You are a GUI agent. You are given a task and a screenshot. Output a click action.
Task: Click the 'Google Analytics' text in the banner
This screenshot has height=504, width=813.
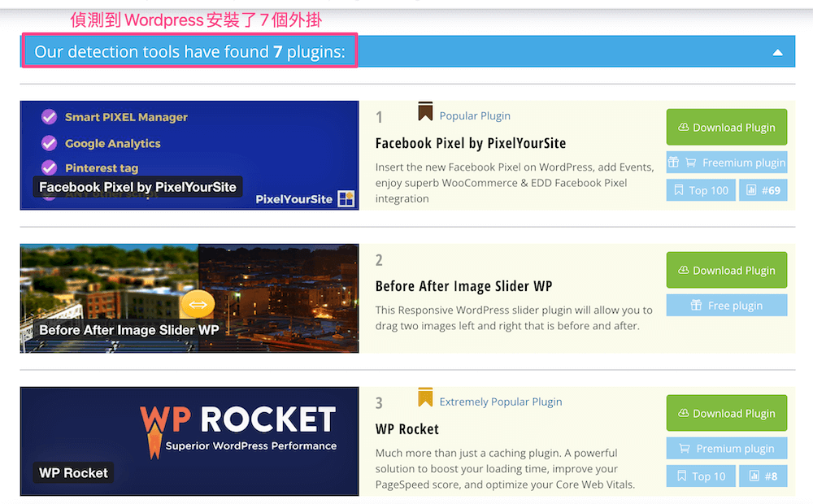point(112,144)
